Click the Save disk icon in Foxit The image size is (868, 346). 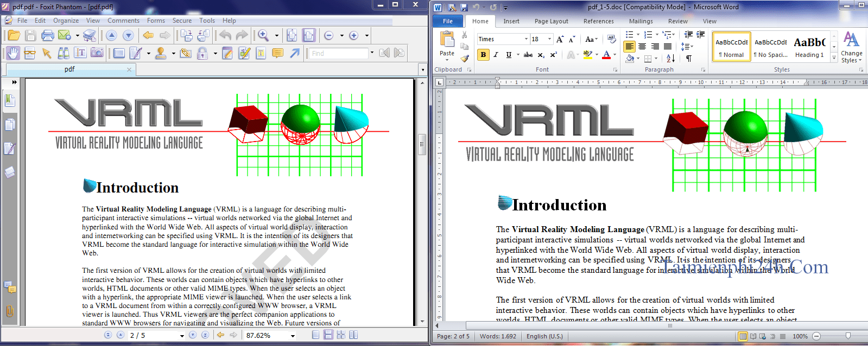click(x=30, y=36)
